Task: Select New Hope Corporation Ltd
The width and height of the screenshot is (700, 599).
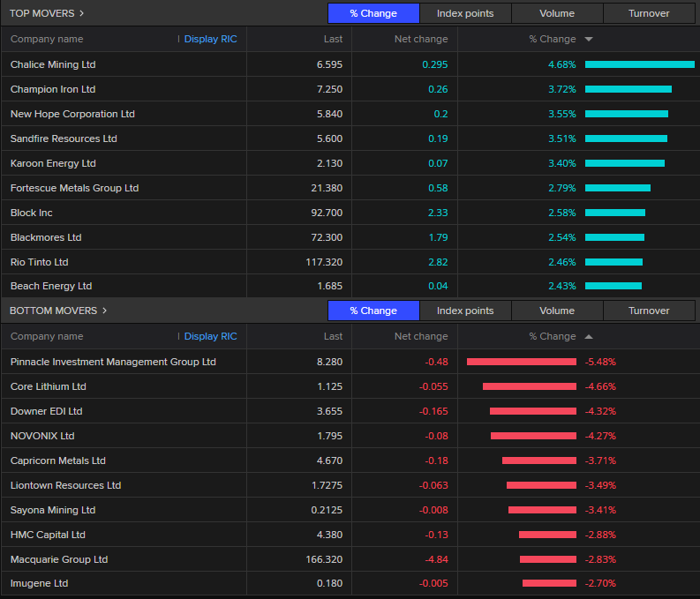Action: tap(72, 114)
